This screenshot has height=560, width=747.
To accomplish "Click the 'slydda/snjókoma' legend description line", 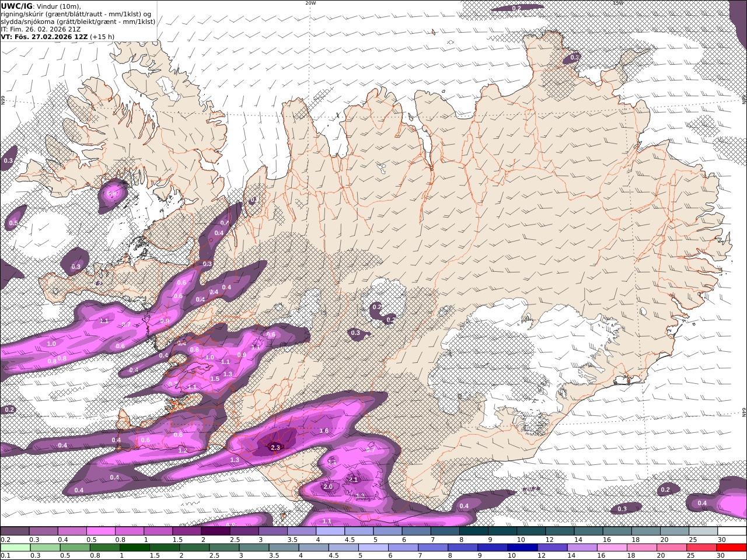I will 78,22.
